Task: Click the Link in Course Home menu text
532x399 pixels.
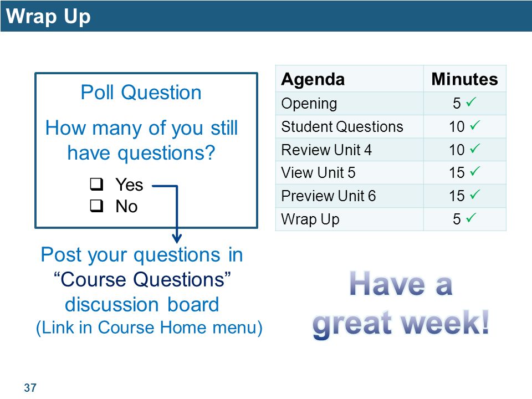Action: pos(149,328)
